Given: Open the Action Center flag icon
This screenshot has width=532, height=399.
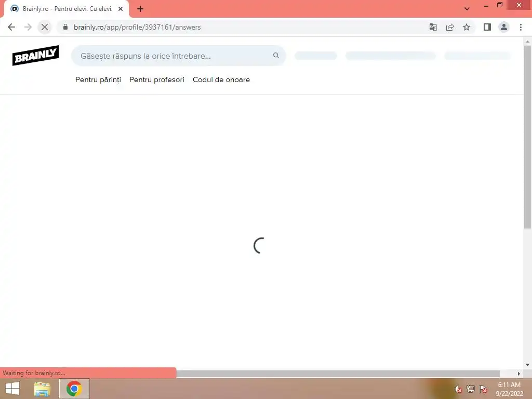Looking at the screenshot, I should (x=483, y=389).
